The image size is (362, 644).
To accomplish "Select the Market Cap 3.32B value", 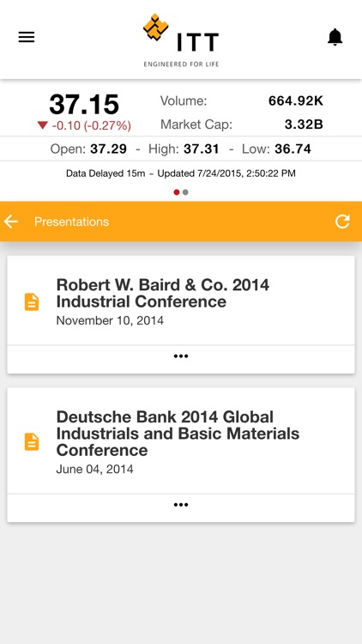I will [304, 125].
